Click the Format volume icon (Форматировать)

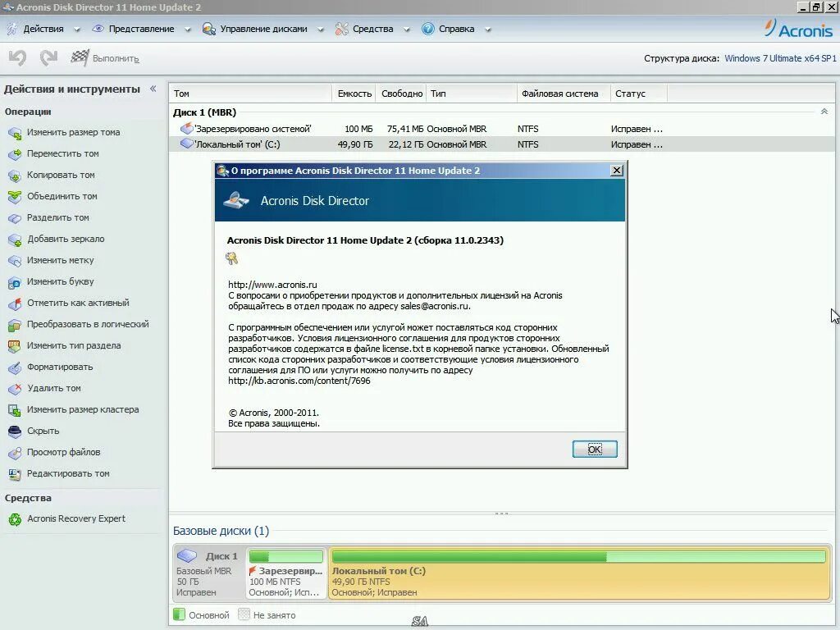coord(15,367)
